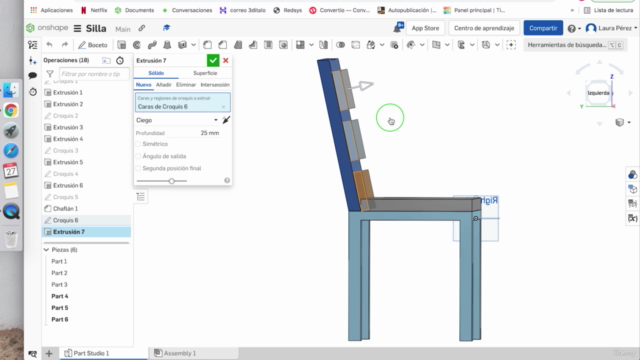This screenshot has width=640, height=360.
Task: Expand dropdown arrow next to pattern tool
Action: tap(311, 45)
